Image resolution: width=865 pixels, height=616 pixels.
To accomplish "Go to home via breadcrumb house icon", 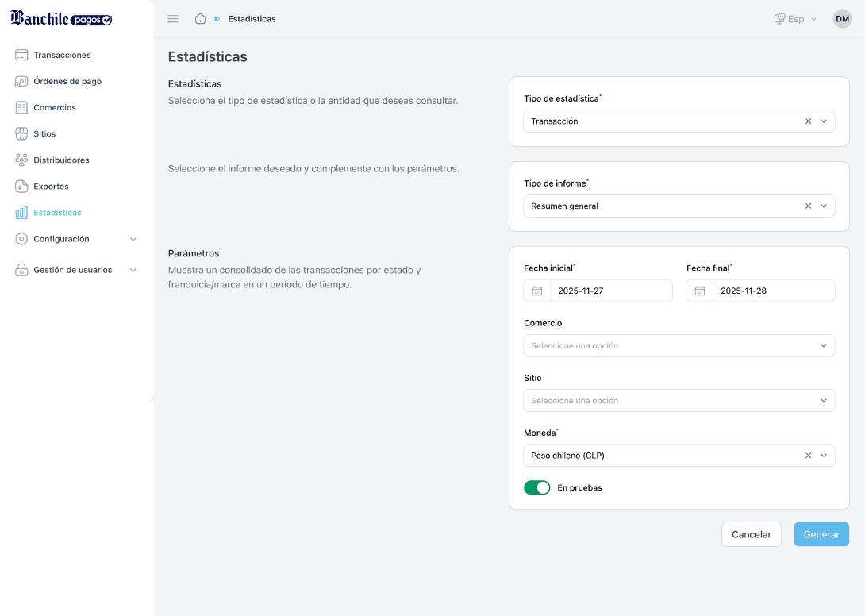I will pos(200,19).
